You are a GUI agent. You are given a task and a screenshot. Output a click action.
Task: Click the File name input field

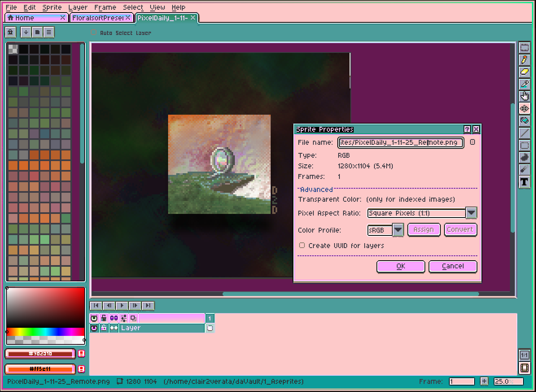click(x=400, y=142)
